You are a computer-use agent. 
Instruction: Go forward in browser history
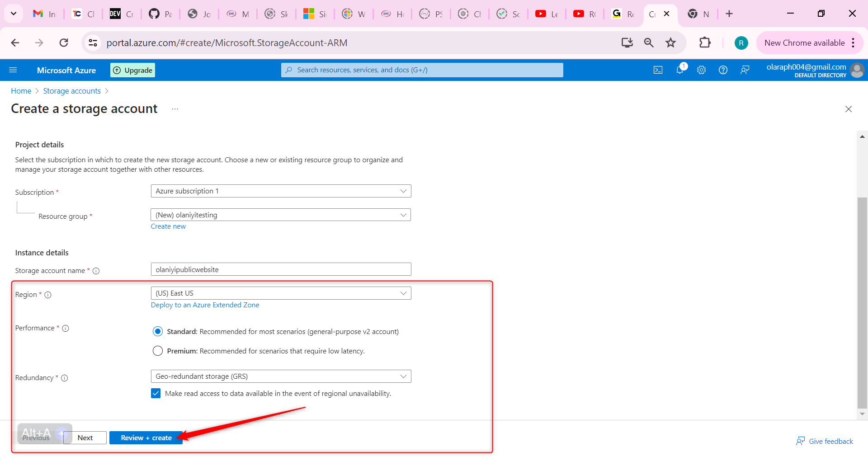click(39, 43)
